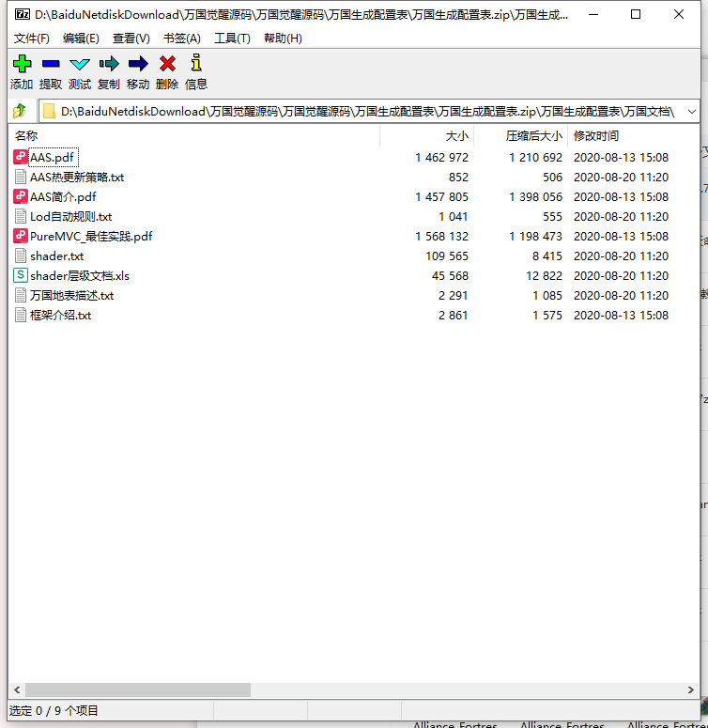Click the Copy (复制) arrow icon
The height and width of the screenshot is (728, 708).
click(109, 64)
